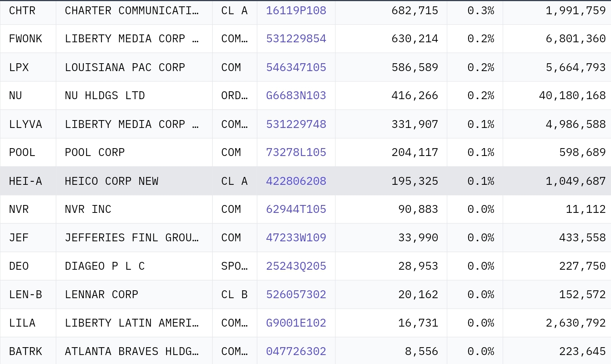Click 0.3% percentage in CHTR row
This screenshot has height=364, width=611.
point(481,10)
